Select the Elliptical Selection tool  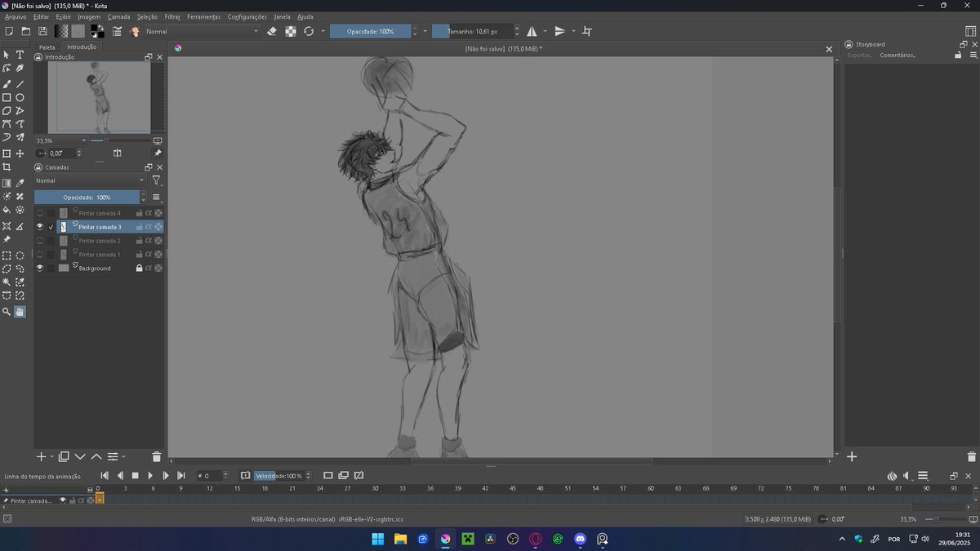20,256
